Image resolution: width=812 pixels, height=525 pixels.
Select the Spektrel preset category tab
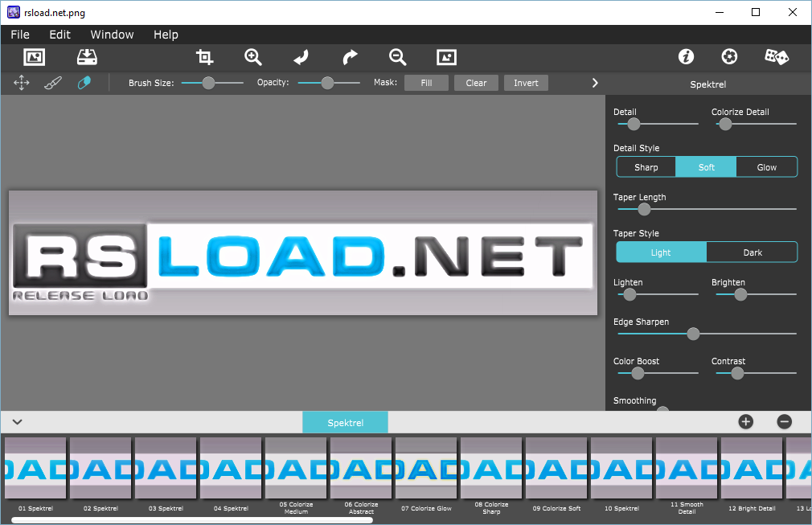pos(345,422)
